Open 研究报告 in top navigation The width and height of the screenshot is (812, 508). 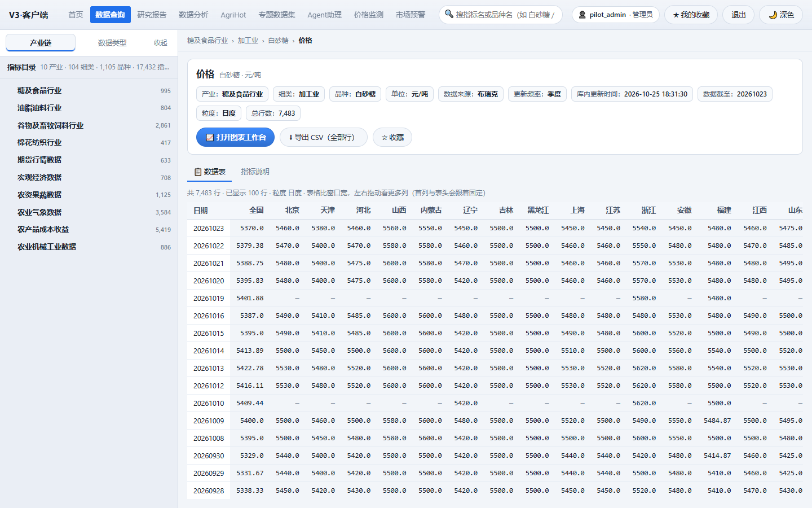click(x=152, y=15)
